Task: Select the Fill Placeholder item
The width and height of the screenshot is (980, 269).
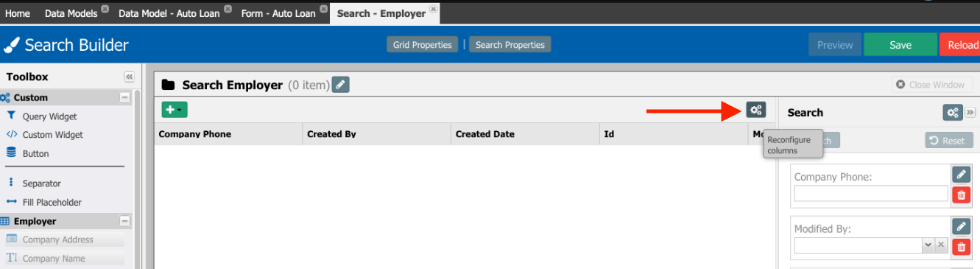Action: [x=52, y=202]
